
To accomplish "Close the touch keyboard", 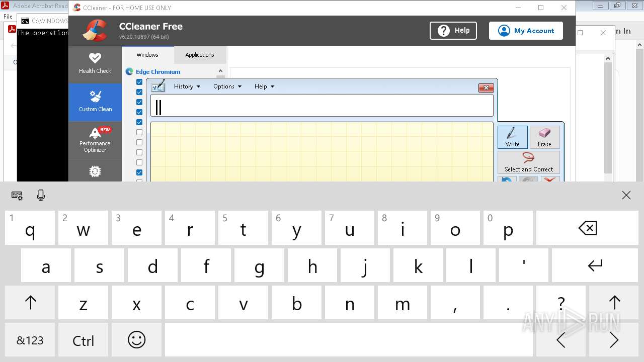I will pyautogui.click(x=626, y=196).
